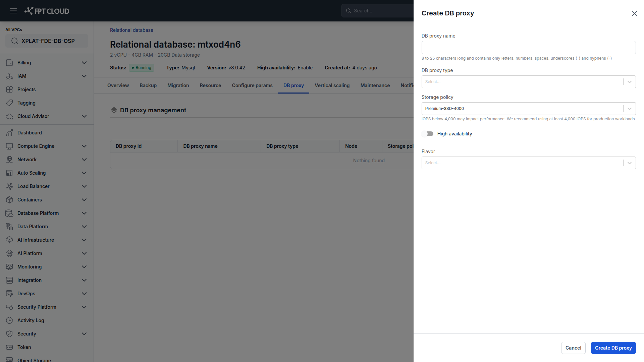The width and height of the screenshot is (644, 362).
Task: Expand the Security Platform chevron
Action: pos(84,307)
